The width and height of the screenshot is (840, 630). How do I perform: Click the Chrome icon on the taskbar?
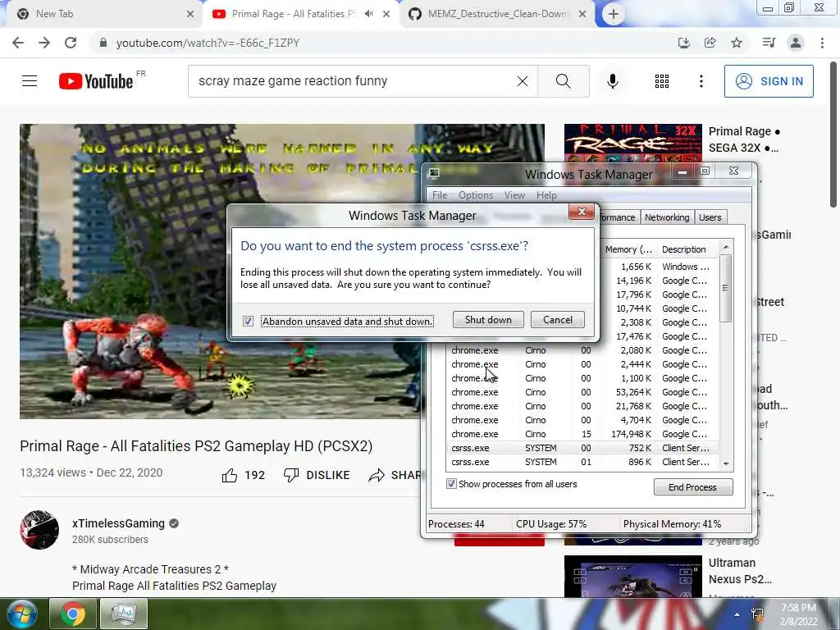tap(73, 614)
